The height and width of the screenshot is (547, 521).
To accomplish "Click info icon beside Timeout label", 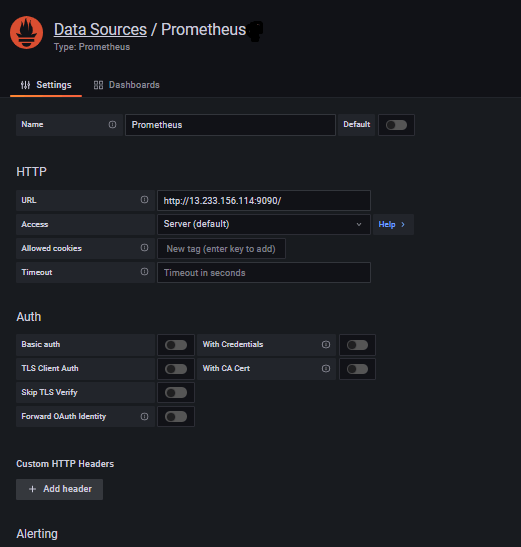I will coord(144,272).
